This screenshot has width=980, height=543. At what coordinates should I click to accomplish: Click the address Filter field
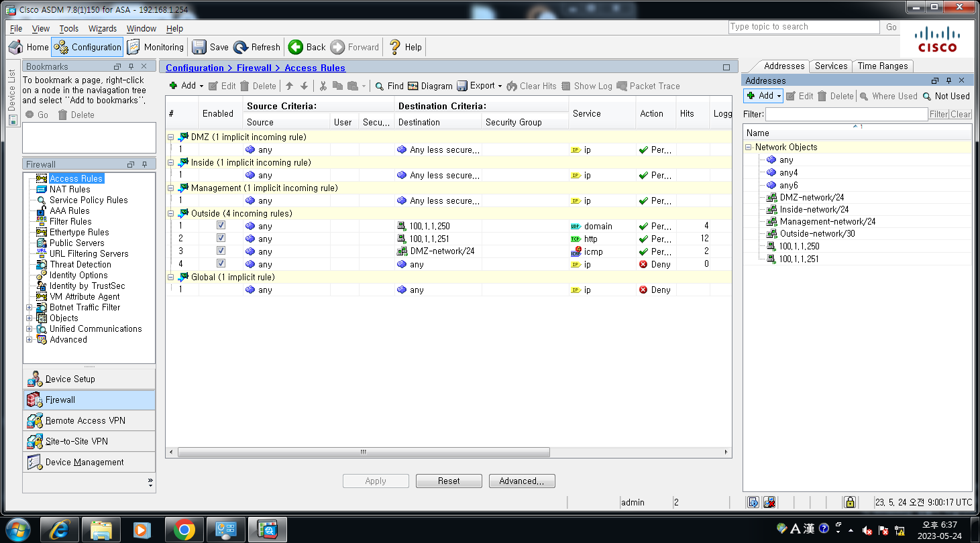[847, 114]
